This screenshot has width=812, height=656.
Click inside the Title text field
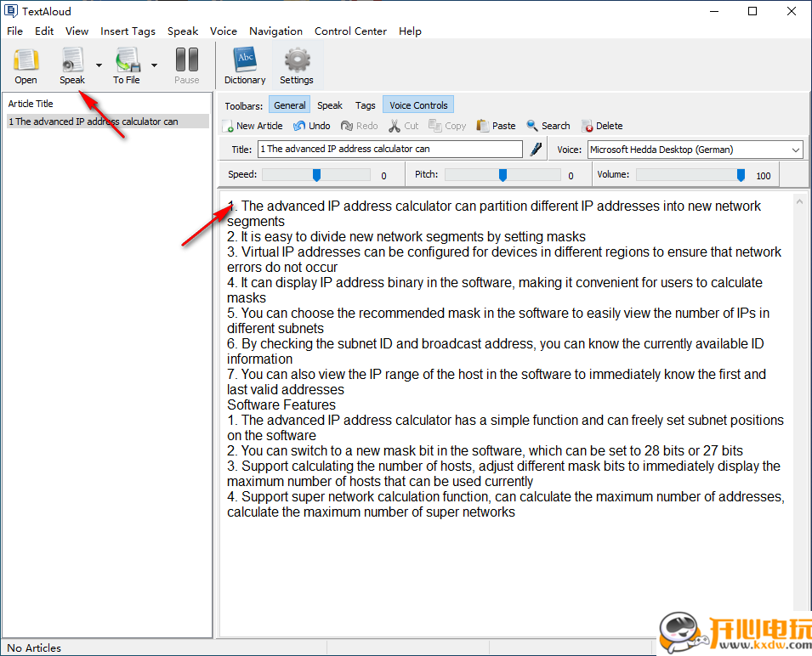tap(390, 149)
